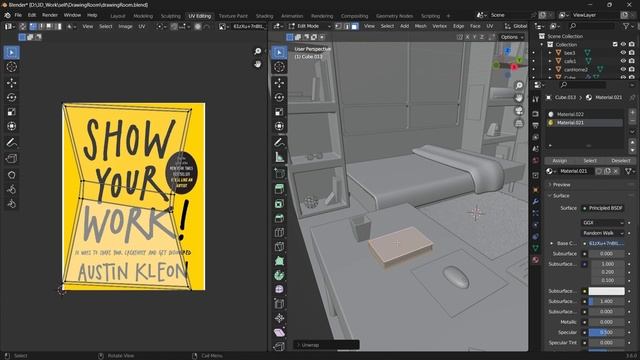Select the 3D viewport Scale tool
640x360 pixels.
tap(279, 112)
